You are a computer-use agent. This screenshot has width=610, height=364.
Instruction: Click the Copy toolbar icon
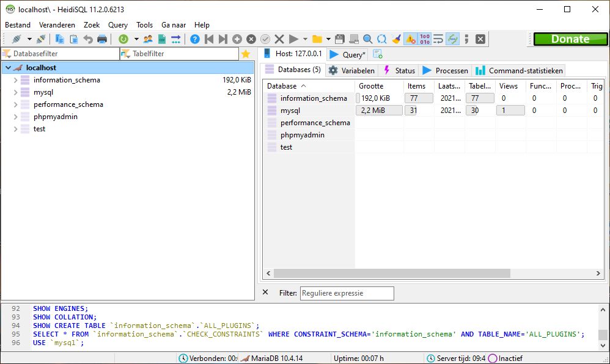(x=59, y=39)
